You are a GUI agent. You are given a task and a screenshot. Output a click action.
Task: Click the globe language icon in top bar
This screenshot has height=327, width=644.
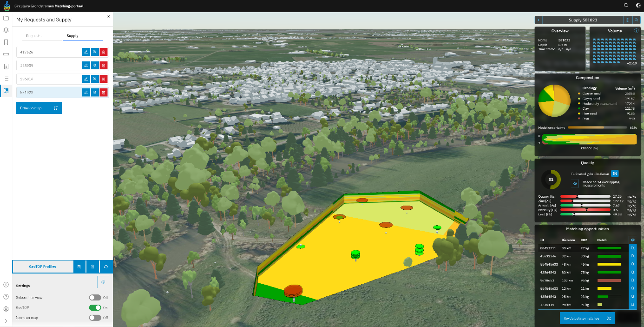(x=638, y=6)
